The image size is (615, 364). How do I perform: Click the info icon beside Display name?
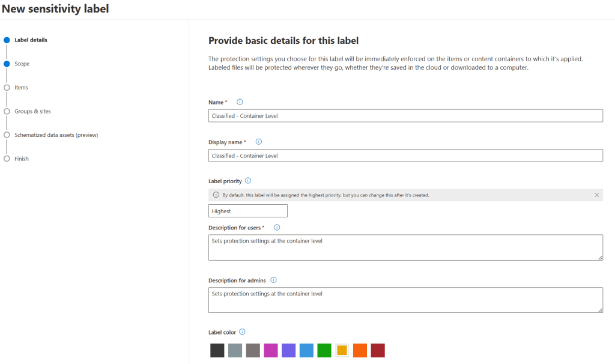click(259, 142)
